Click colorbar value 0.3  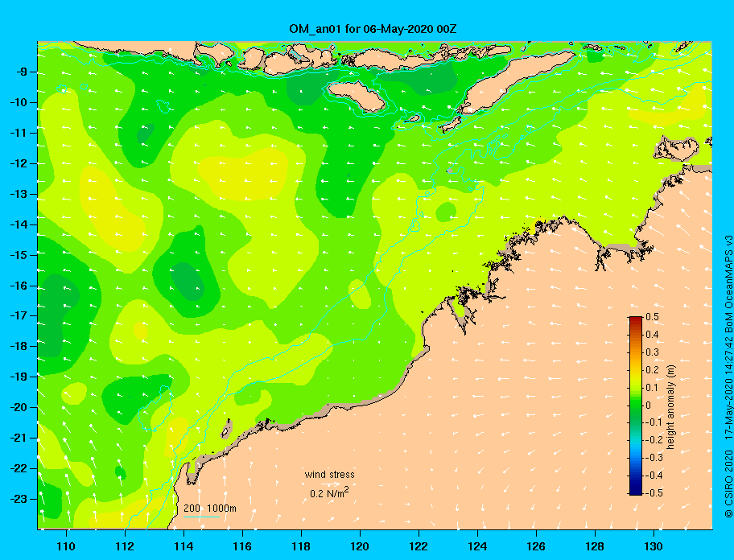pyautogui.click(x=652, y=352)
